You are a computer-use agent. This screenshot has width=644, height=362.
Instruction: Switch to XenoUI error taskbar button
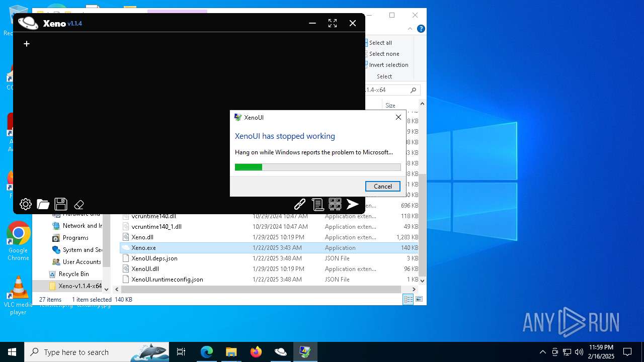(305, 352)
